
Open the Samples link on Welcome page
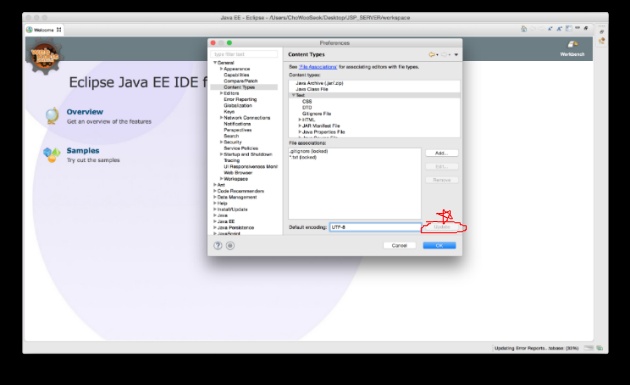click(83, 151)
